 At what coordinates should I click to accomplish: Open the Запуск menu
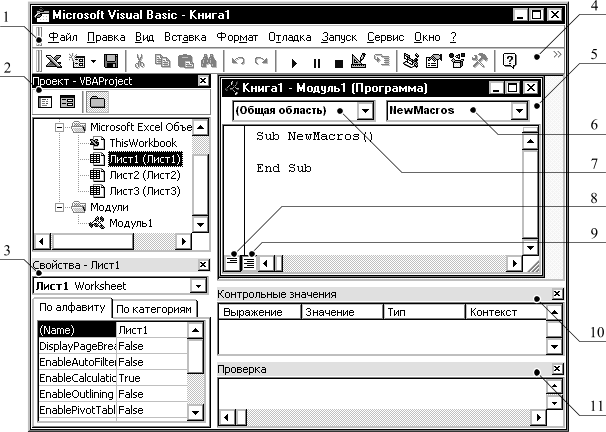pos(339,37)
